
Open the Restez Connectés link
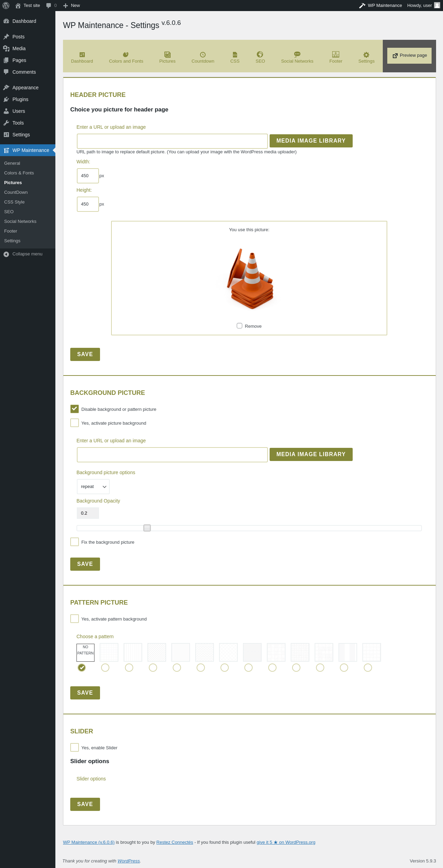[175, 842]
